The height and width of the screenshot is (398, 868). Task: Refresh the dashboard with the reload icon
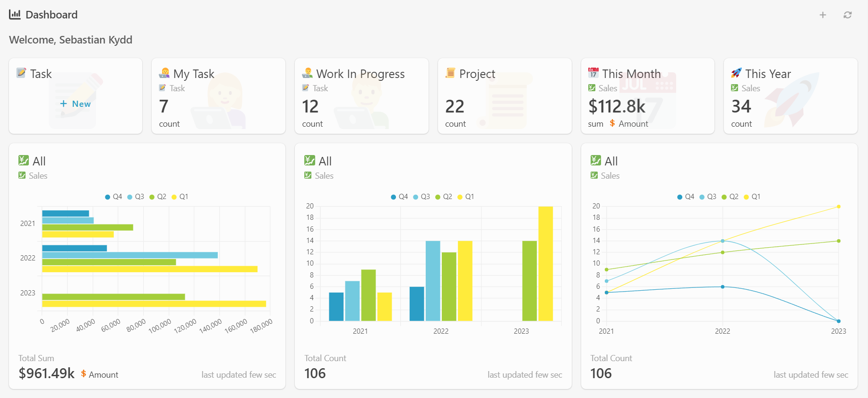tap(848, 15)
